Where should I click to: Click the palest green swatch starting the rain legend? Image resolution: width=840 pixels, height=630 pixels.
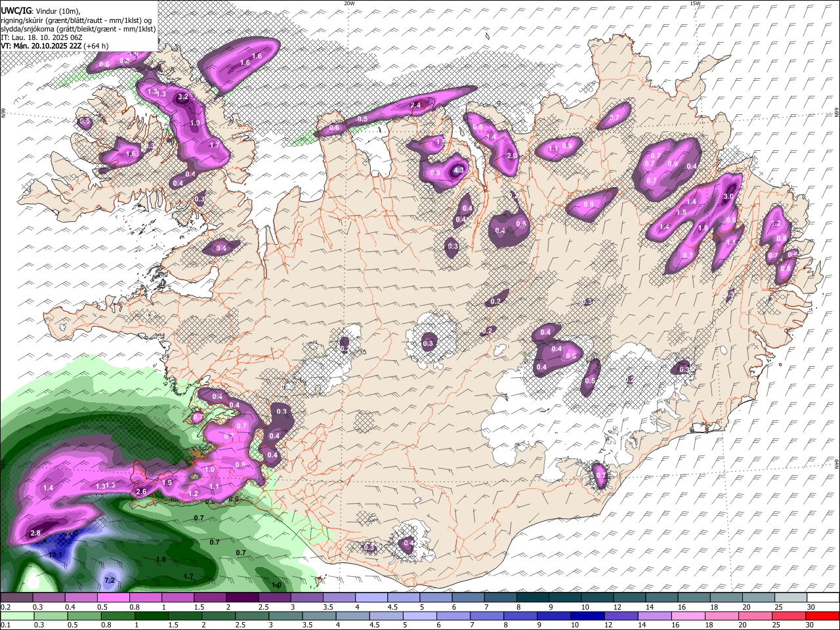pos(16,616)
